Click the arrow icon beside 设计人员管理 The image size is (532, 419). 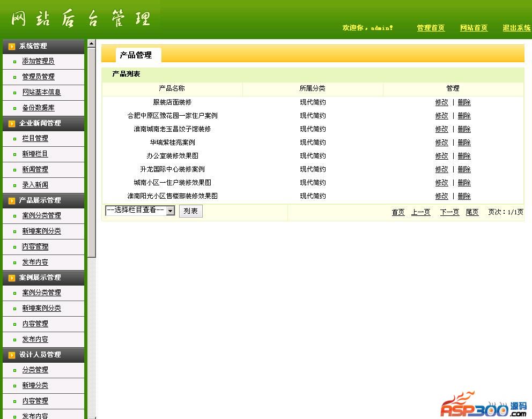[x=12, y=355]
